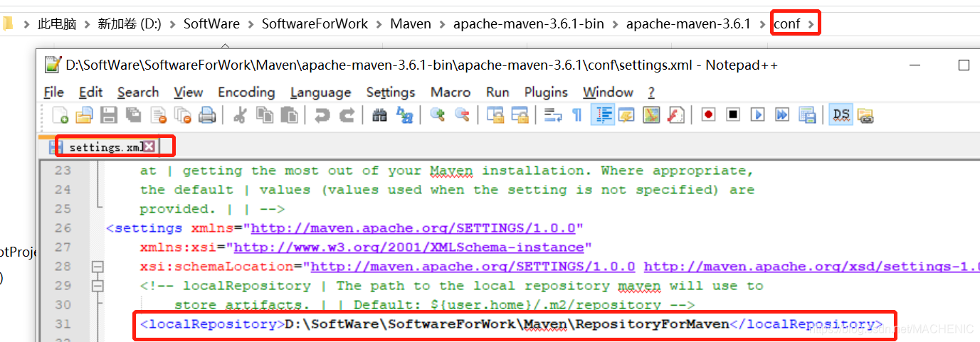Go to apache-maven-3.6.1-bin folder in the breadcrumb
The height and width of the screenshot is (342, 980).
[528, 24]
